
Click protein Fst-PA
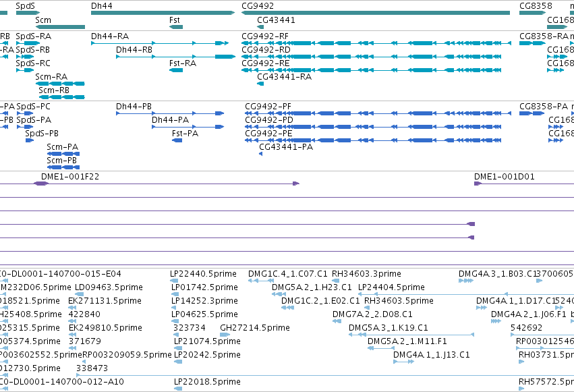click(x=177, y=140)
